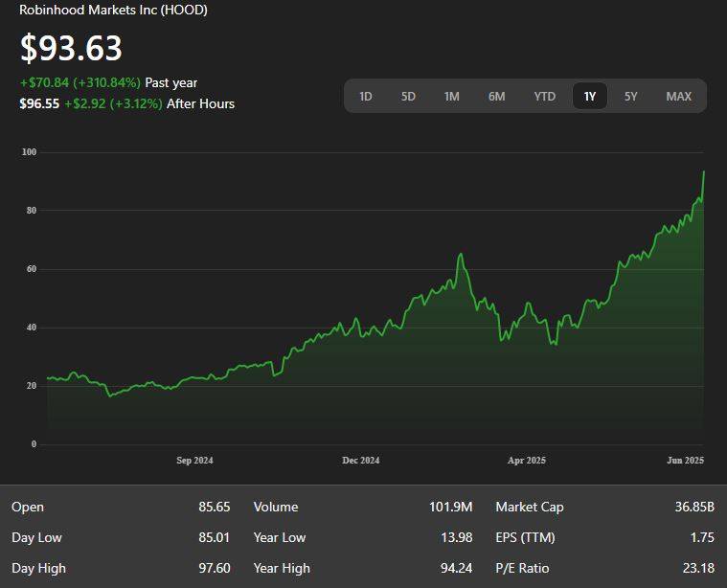This screenshot has width=727, height=588.
Task: Click the Volume stat row
Action: [363, 507]
